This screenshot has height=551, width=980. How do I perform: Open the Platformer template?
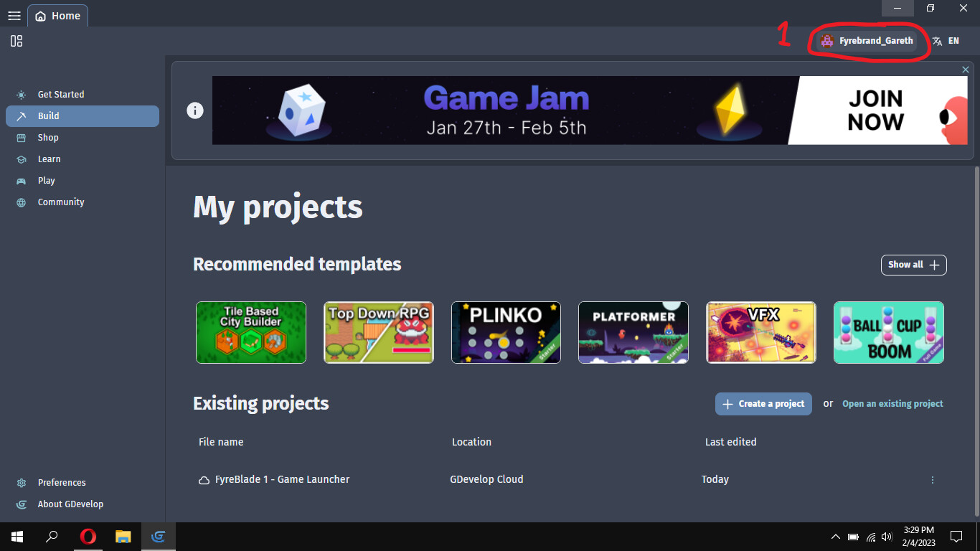coord(633,332)
